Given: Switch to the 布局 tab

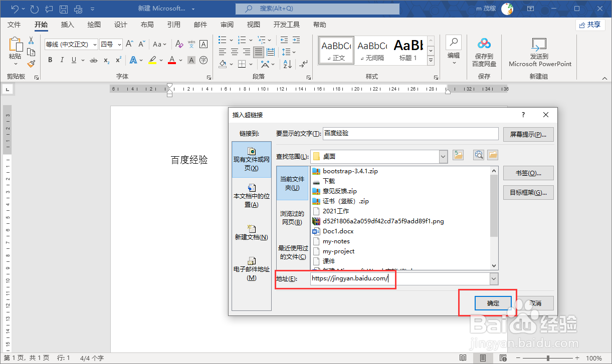Looking at the screenshot, I should [147, 25].
